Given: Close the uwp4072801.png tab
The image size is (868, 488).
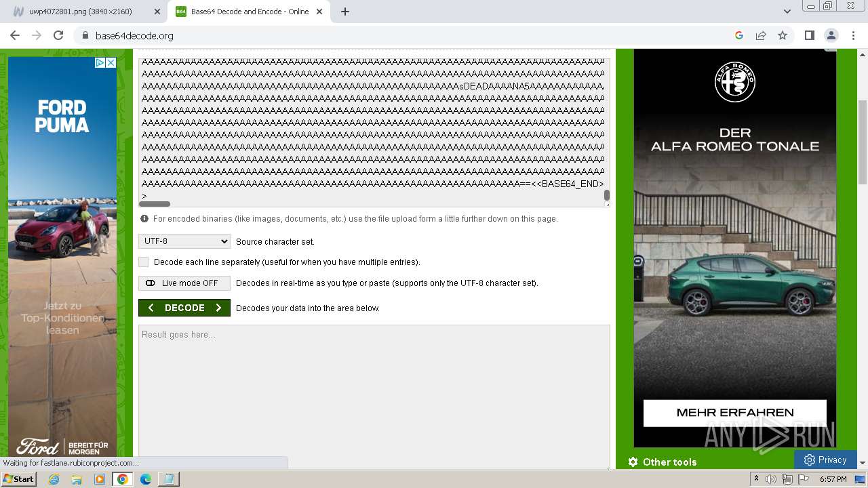Looking at the screenshot, I should pos(157,12).
